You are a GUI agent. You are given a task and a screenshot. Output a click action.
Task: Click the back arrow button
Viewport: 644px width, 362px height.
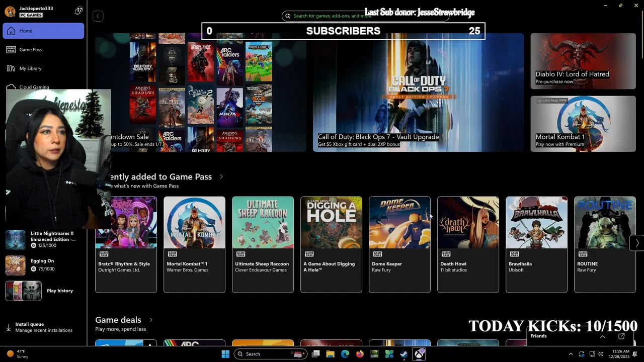[x=98, y=16]
